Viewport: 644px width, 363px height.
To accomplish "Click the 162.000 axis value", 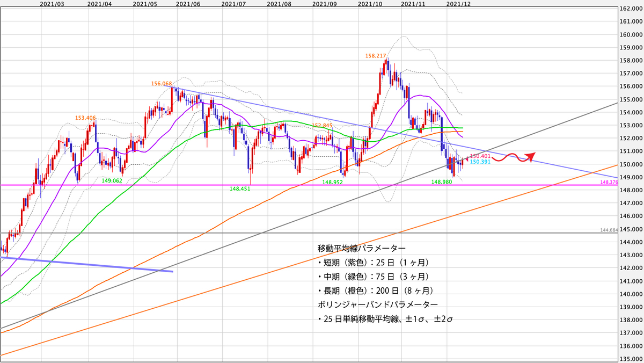I will [631, 9].
